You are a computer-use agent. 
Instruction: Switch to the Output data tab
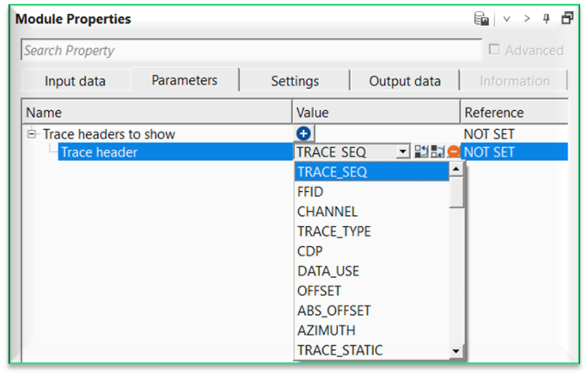click(405, 81)
